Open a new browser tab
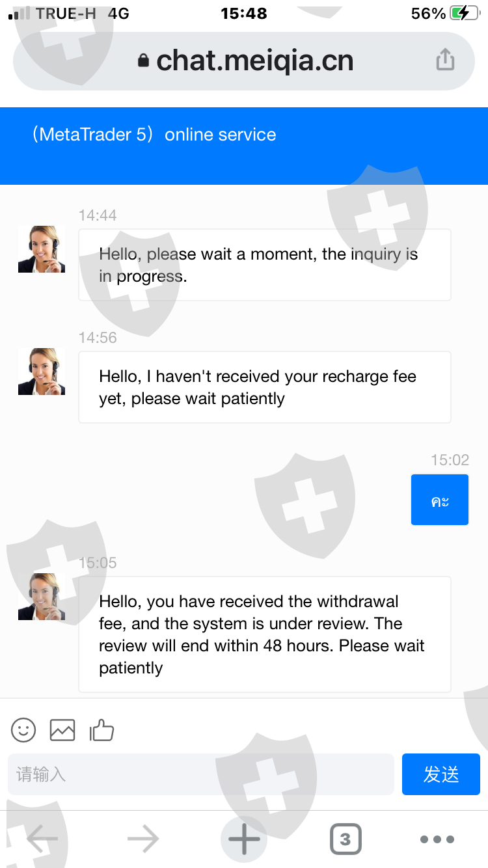The height and width of the screenshot is (868, 488). point(244,839)
